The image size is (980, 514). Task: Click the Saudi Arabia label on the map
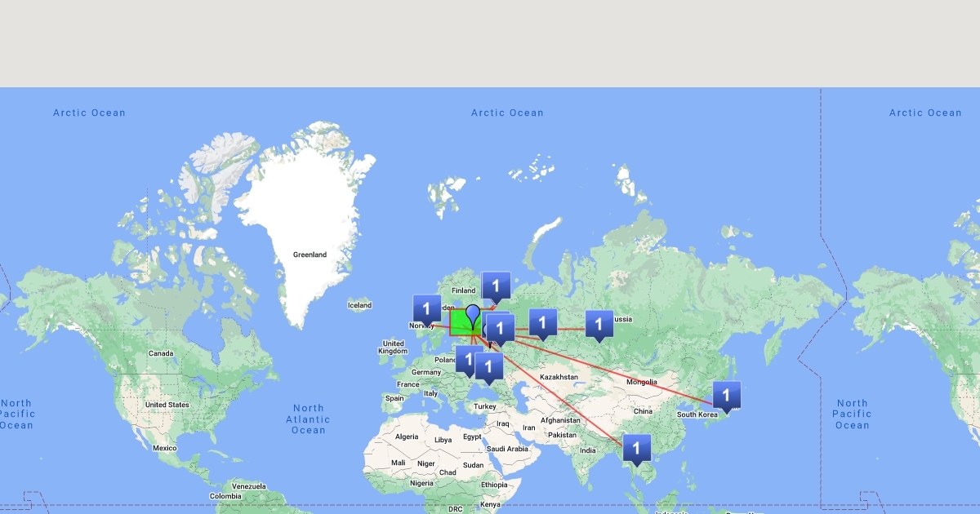506,449
